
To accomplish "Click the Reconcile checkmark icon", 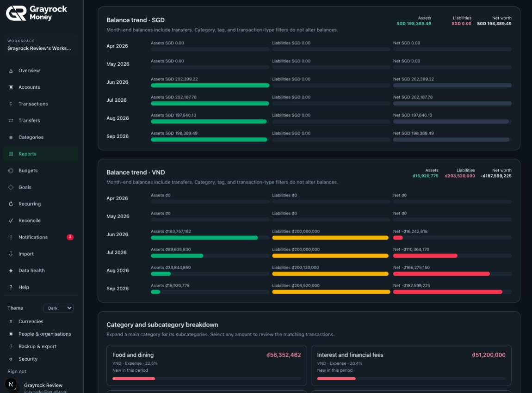I will (11, 221).
